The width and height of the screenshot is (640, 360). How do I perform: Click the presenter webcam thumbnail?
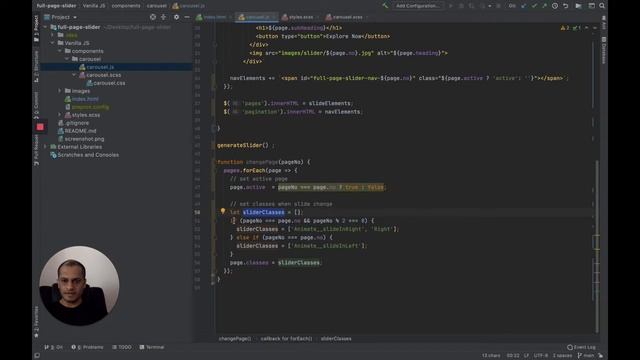tap(79, 286)
